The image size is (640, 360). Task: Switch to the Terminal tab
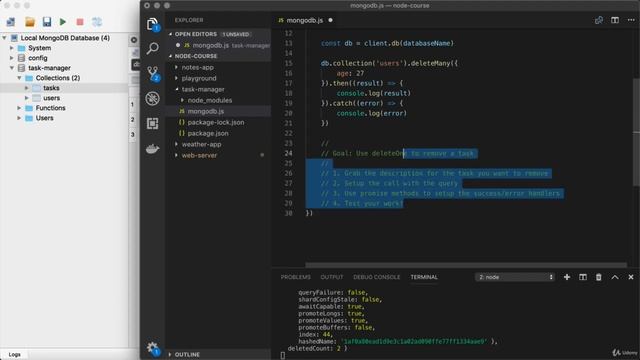click(424, 277)
